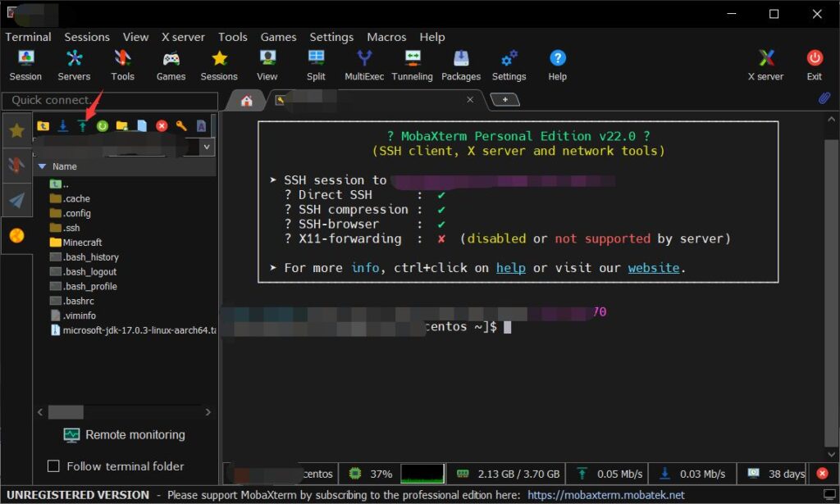
Task: Click the orange key SFTP icon
Action: click(181, 125)
